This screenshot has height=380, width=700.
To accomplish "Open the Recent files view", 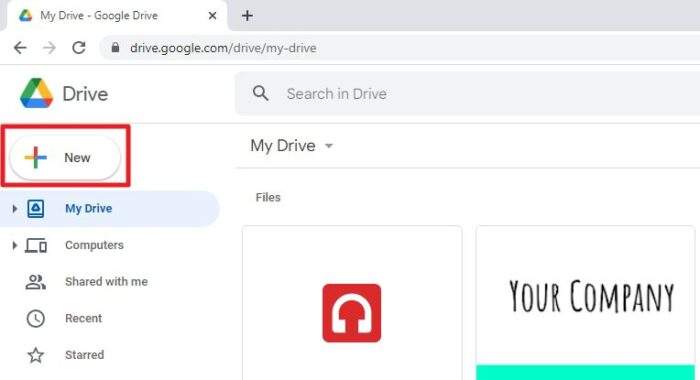I will 83,318.
